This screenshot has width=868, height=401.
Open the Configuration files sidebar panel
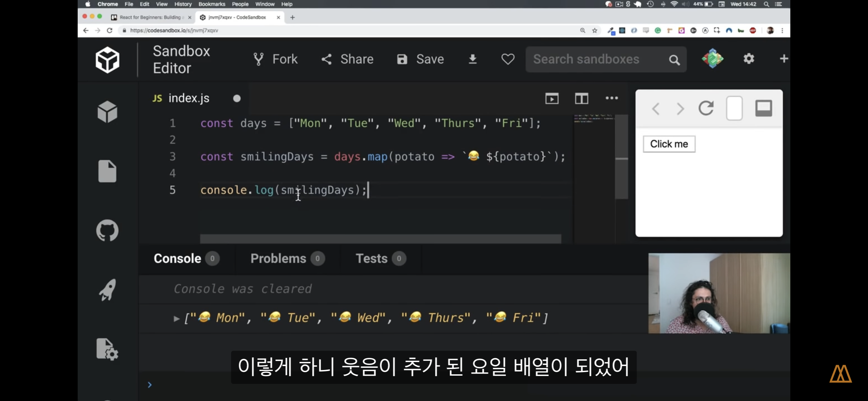107,349
